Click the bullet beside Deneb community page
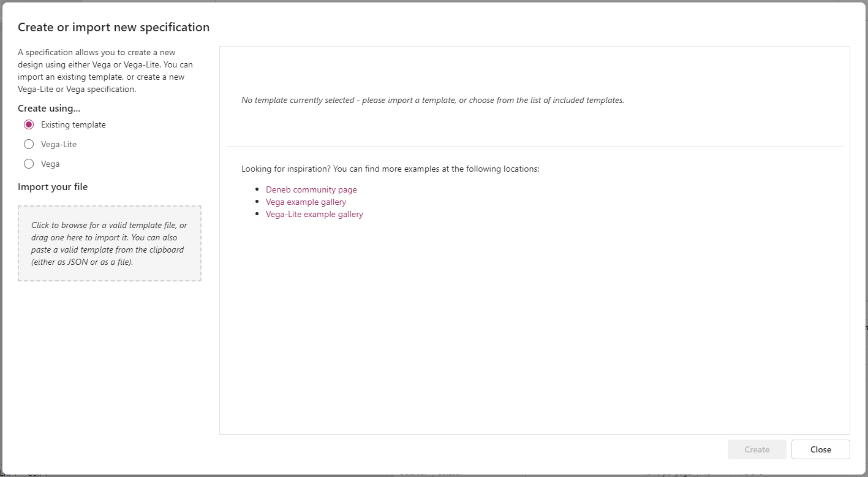This screenshot has height=477, width=868. coord(257,189)
